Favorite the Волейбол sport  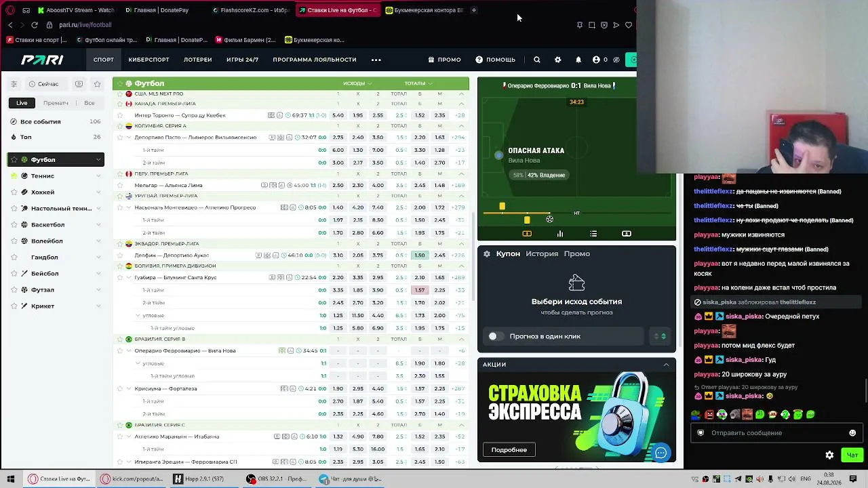(14, 241)
